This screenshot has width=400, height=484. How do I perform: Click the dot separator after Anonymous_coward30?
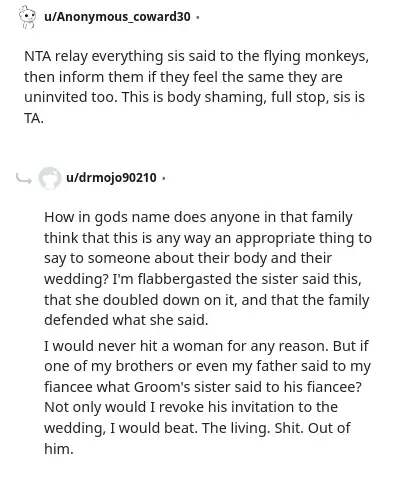click(x=198, y=17)
